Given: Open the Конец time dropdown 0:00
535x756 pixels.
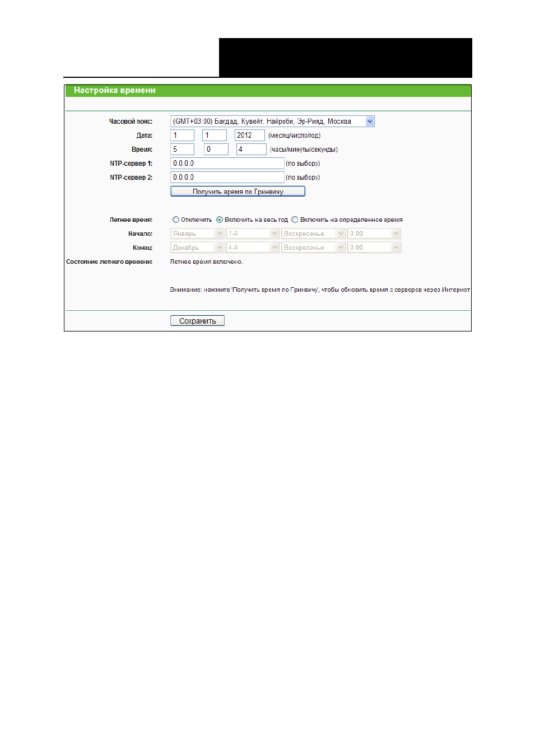Looking at the screenshot, I should [x=374, y=248].
